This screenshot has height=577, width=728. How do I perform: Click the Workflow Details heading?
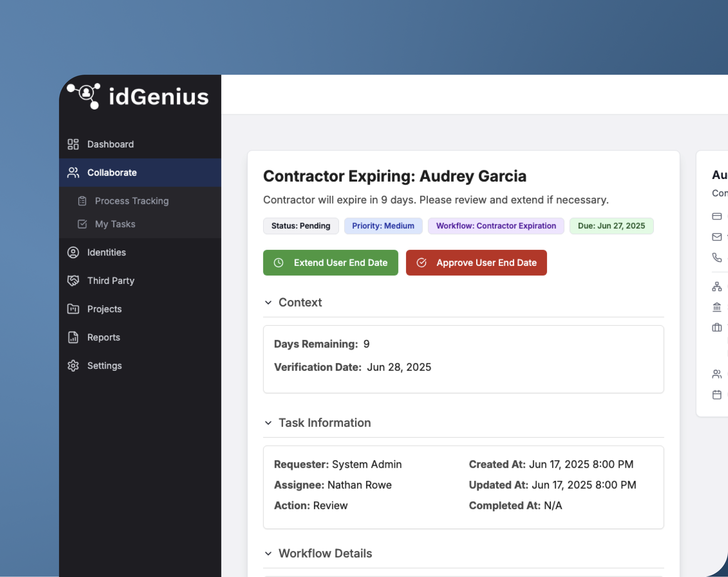[x=325, y=554]
